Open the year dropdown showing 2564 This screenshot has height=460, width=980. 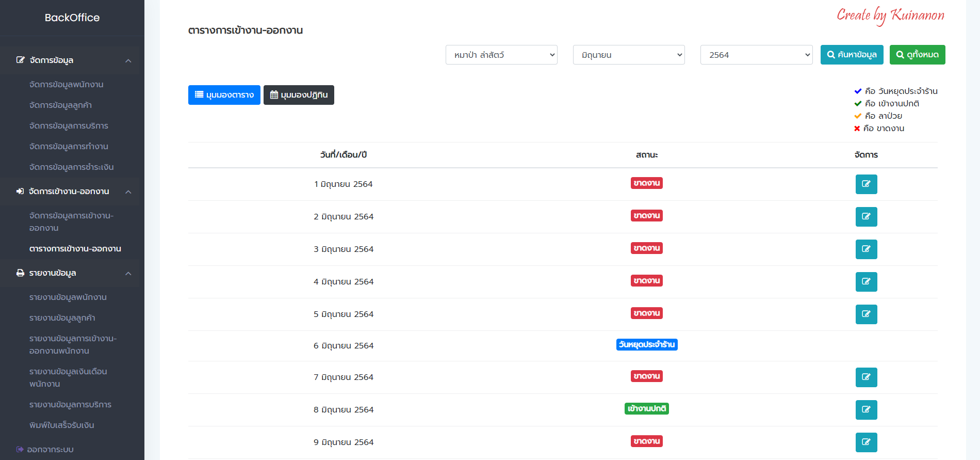[756, 55]
